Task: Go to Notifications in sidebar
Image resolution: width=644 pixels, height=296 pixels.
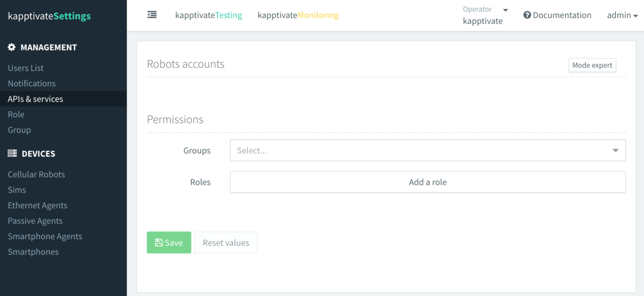Action: tap(32, 83)
